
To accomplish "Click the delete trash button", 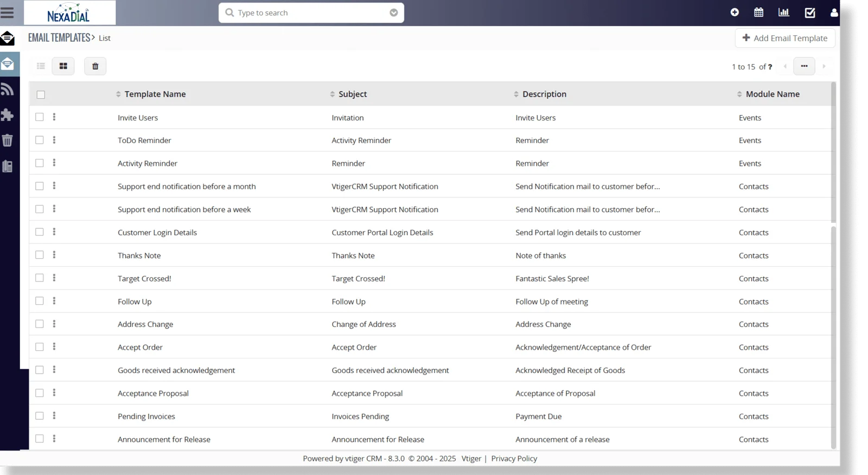I will point(95,66).
